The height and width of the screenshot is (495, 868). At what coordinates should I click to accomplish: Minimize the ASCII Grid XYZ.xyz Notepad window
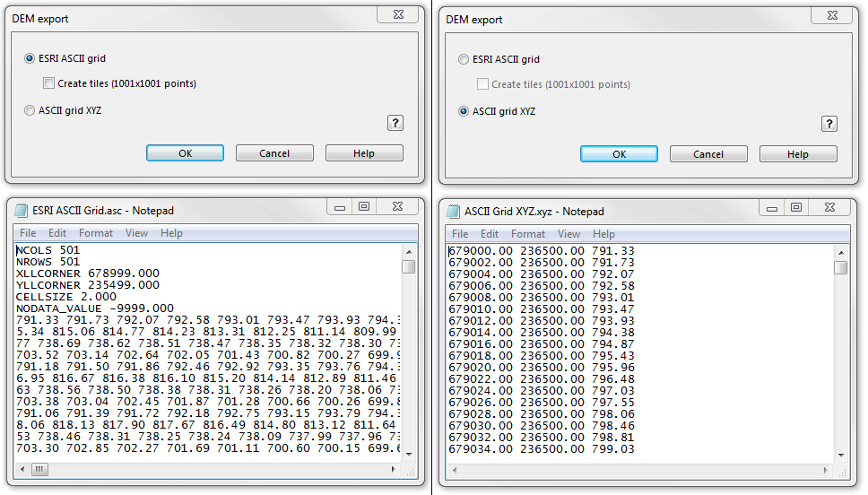click(x=772, y=207)
